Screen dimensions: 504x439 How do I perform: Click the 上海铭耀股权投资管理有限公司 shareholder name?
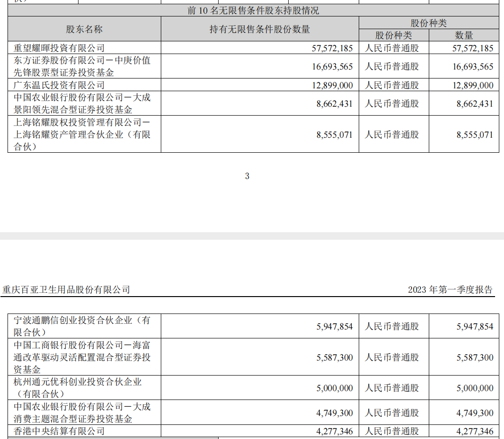point(82,134)
